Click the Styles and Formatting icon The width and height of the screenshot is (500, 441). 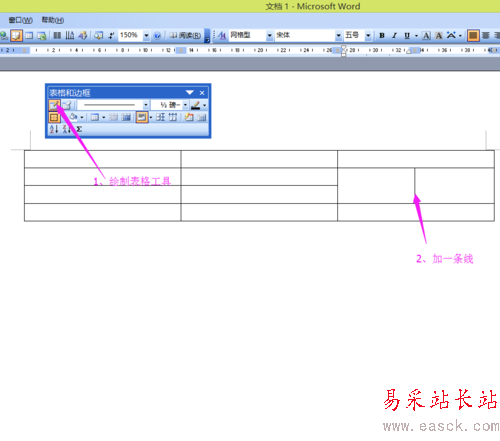222,35
